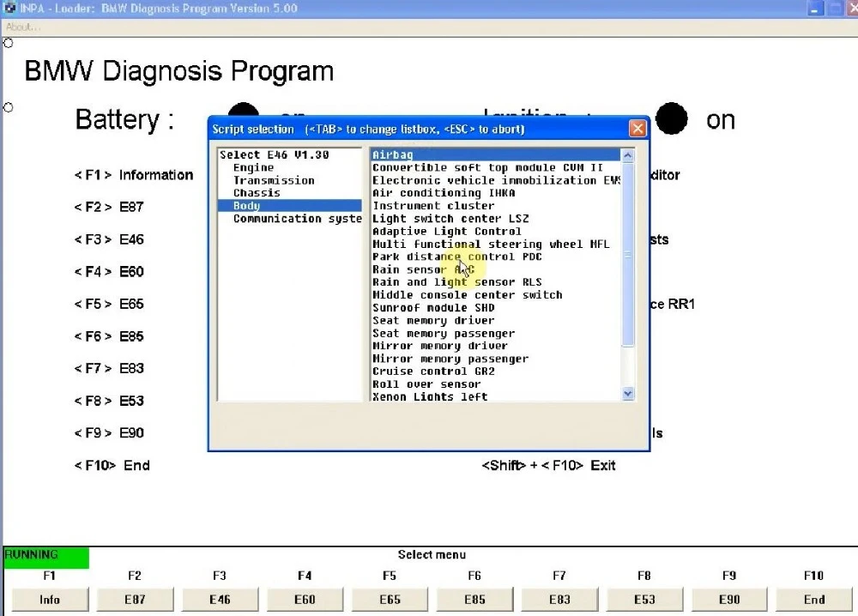
Task: Click the green RUNNING status indicator
Action: click(46, 557)
